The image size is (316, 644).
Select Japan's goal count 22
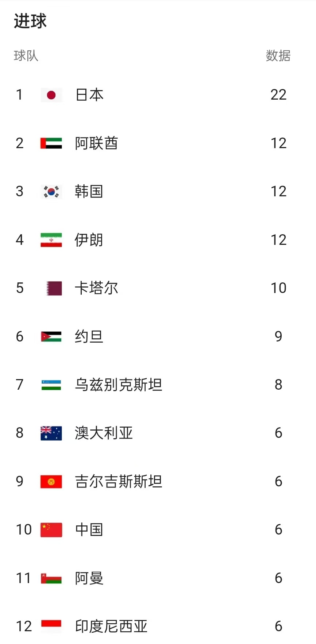pos(278,95)
